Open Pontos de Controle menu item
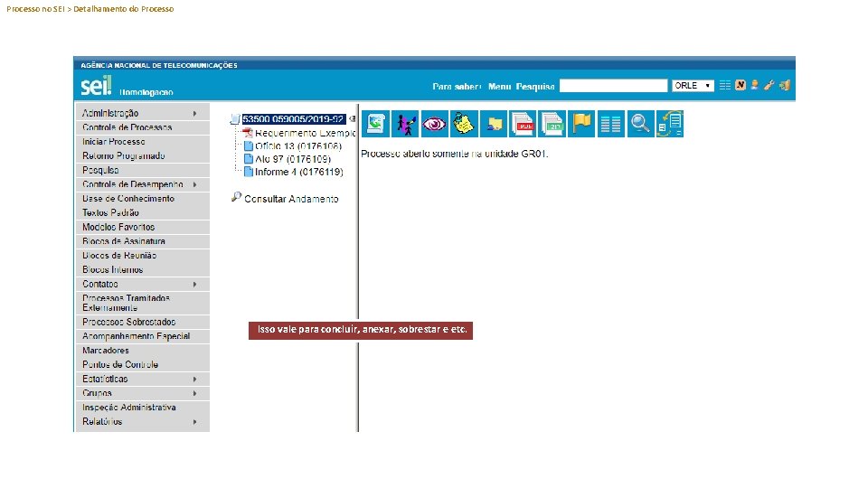868x488 pixels. (x=142, y=364)
